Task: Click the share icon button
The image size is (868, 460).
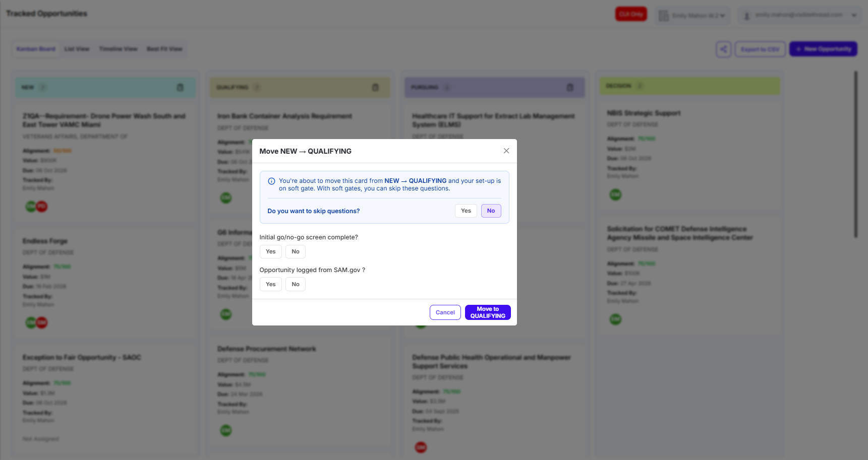Action: (724, 49)
